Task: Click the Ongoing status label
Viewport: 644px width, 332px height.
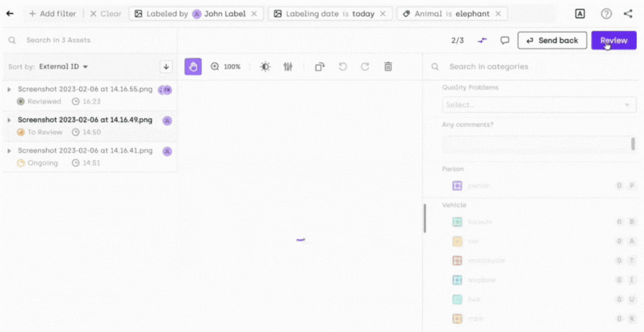Action: (42, 163)
